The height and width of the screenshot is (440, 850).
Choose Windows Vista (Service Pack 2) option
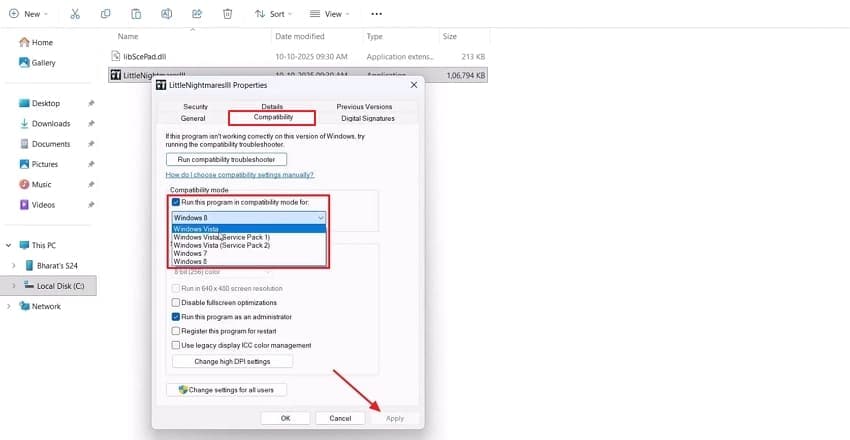point(249,245)
